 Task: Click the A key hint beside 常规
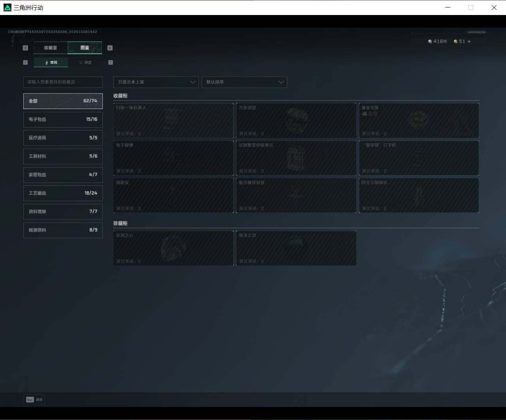25,62
